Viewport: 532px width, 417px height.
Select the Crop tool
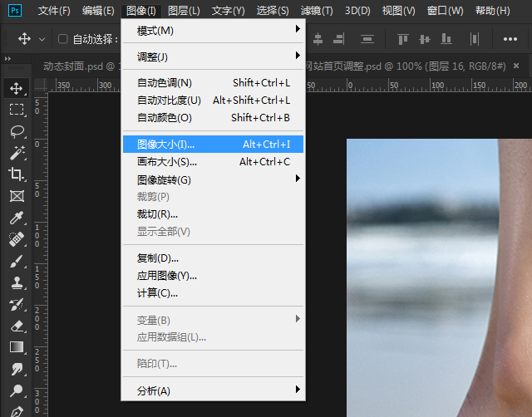click(17, 174)
